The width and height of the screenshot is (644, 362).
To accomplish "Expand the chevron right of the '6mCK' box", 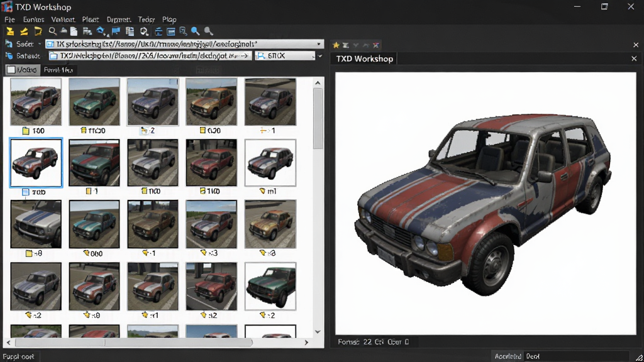I will coord(320,56).
